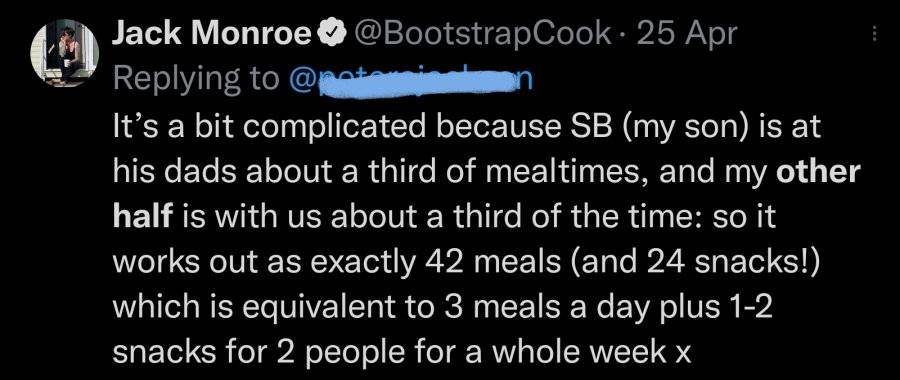900x380 pixels.
Task: Open Jack Monroe's profile picture
Action: [x=64, y=53]
